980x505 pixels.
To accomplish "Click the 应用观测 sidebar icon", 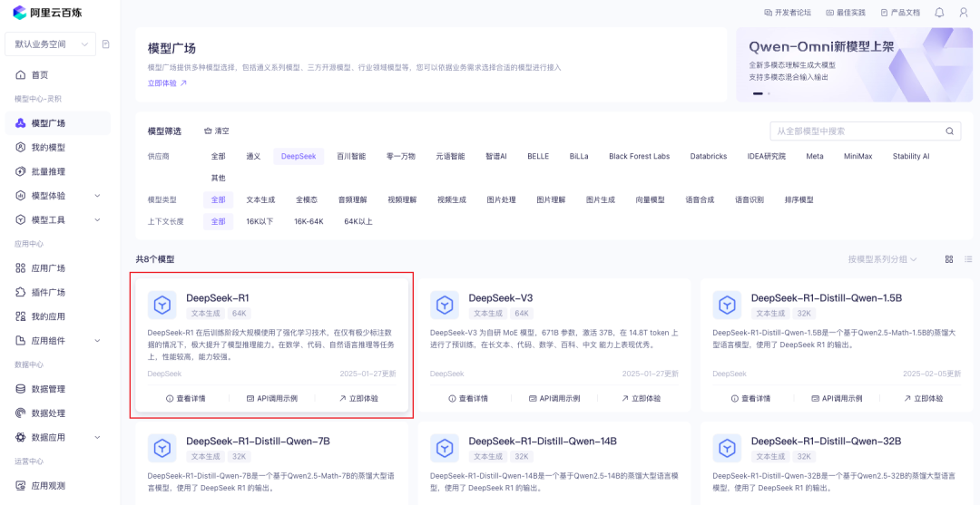I will [20, 486].
